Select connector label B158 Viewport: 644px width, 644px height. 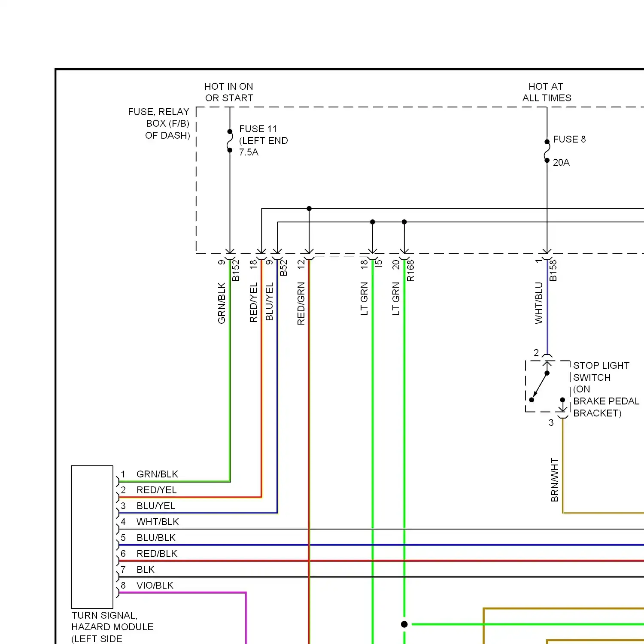[553, 270]
